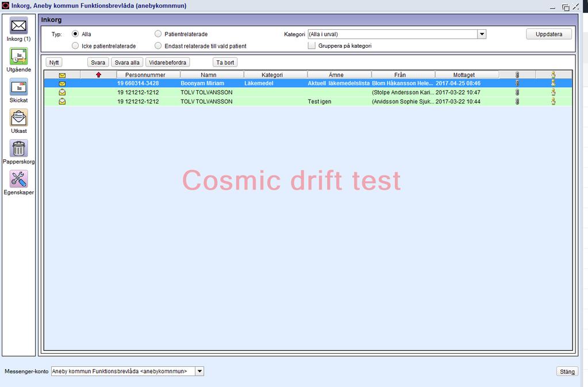
Task: Click the opened envelope icon for the 10:47 message
Action: [x=62, y=92]
